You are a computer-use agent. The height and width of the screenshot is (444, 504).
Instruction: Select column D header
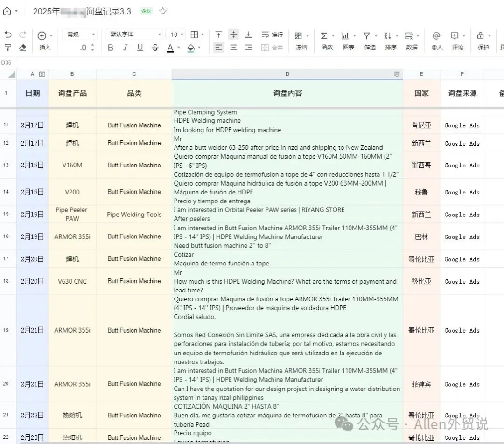tap(287, 74)
